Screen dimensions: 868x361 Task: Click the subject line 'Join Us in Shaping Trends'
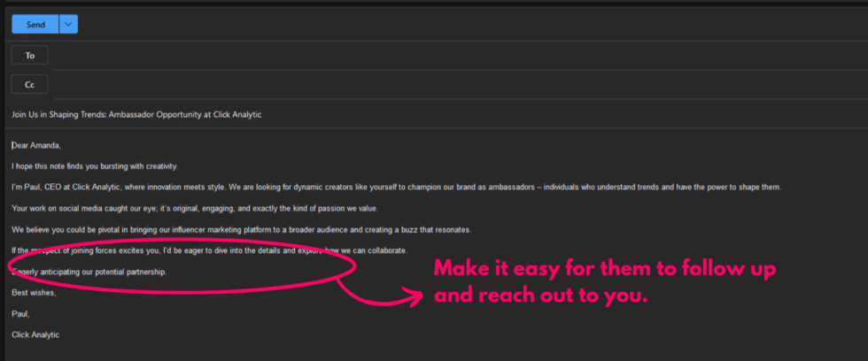[x=136, y=114]
